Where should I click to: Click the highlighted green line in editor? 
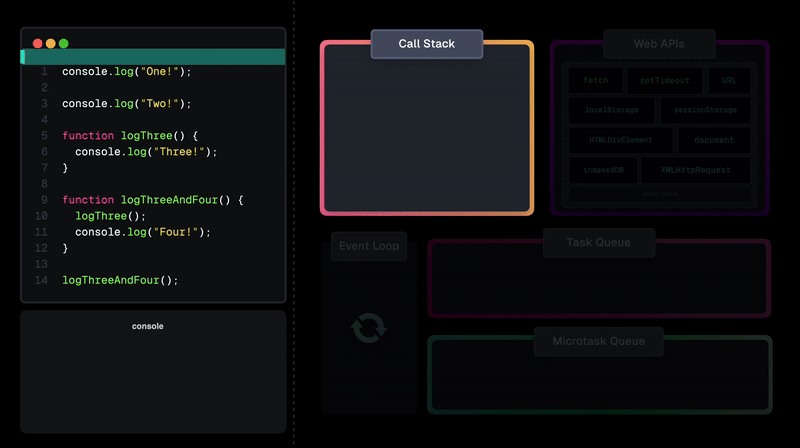tap(153, 57)
